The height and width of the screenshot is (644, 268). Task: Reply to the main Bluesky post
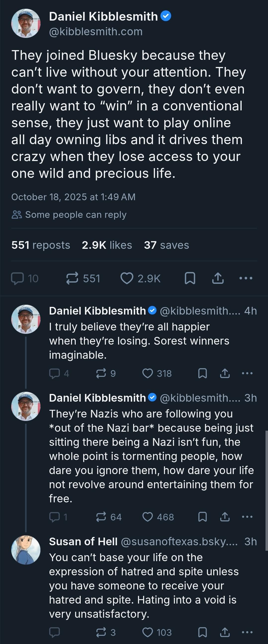[18, 279]
